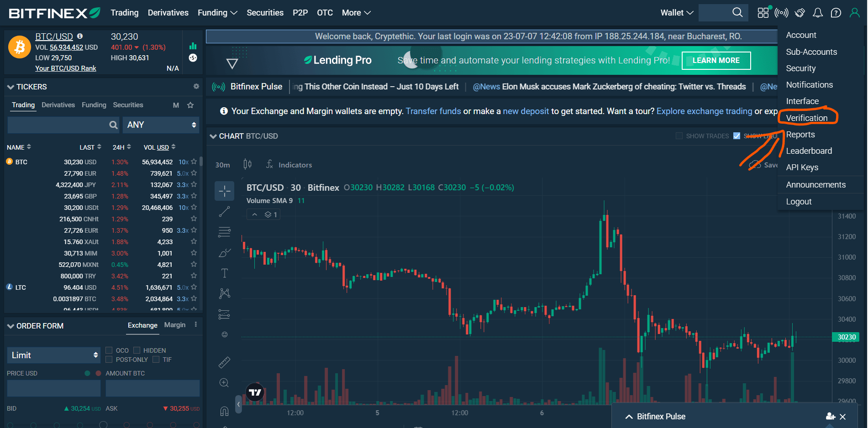Enable the POST-ONLY checkbox
The height and width of the screenshot is (428, 868).
109,360
